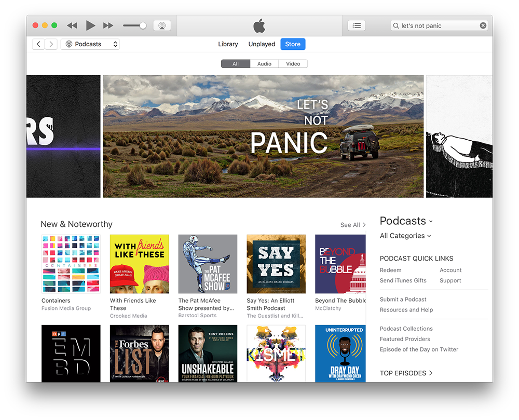Open the Unshakeable podcast artwork
This screenshot has height=420, width=519.
(x=208, y=354)
